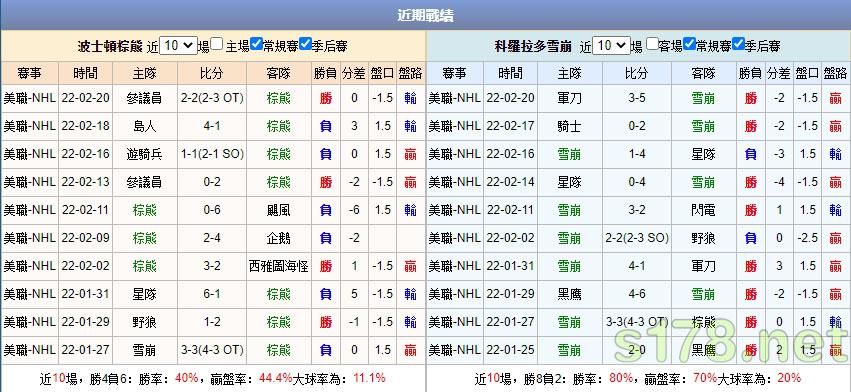The height and width of the screenshot is (392, 851).
Task: Toggle the 主場 checkbox for Boston Bruins
Action: tap(217, 44)
